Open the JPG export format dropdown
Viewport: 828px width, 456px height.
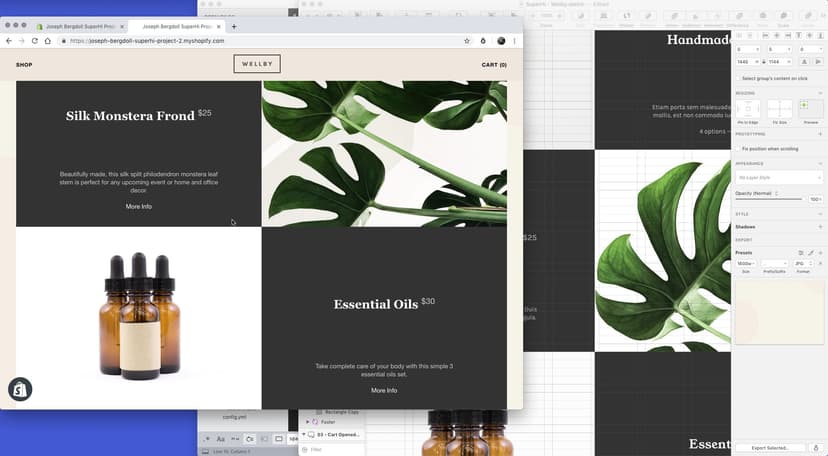click(x=803, y=263)
